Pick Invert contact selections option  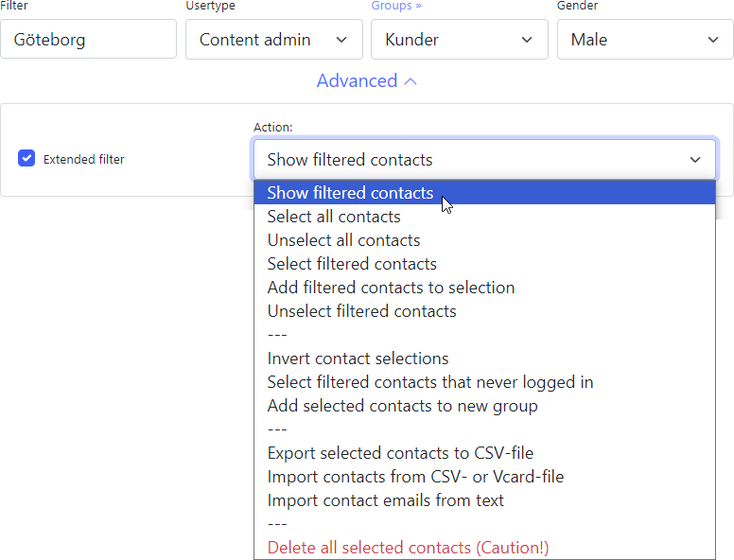[484, 359]
